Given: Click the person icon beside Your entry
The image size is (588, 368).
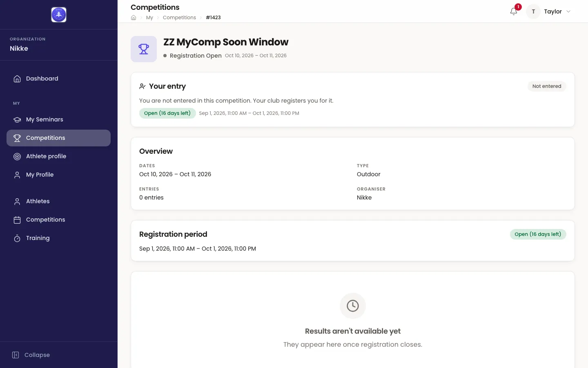Looking at the screenshot, I should point(143,86).
